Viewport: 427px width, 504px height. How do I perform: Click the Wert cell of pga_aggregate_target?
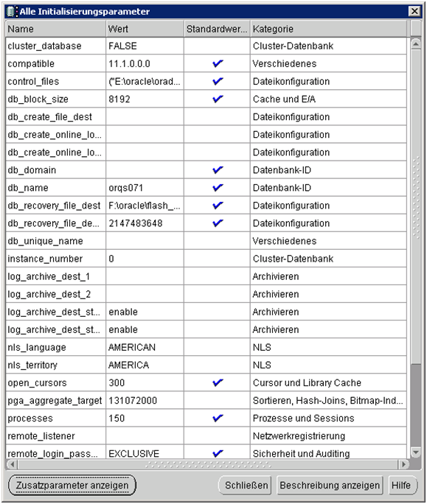(x=145, y=401)
